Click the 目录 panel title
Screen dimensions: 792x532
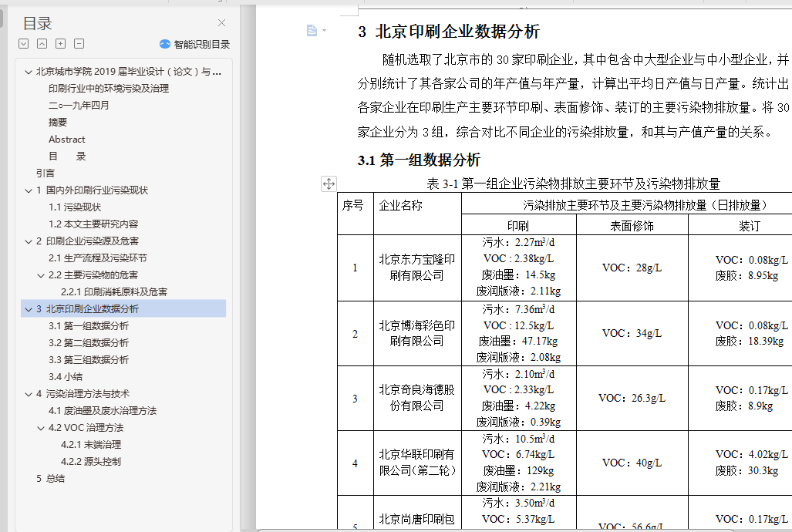click(38, 23)
